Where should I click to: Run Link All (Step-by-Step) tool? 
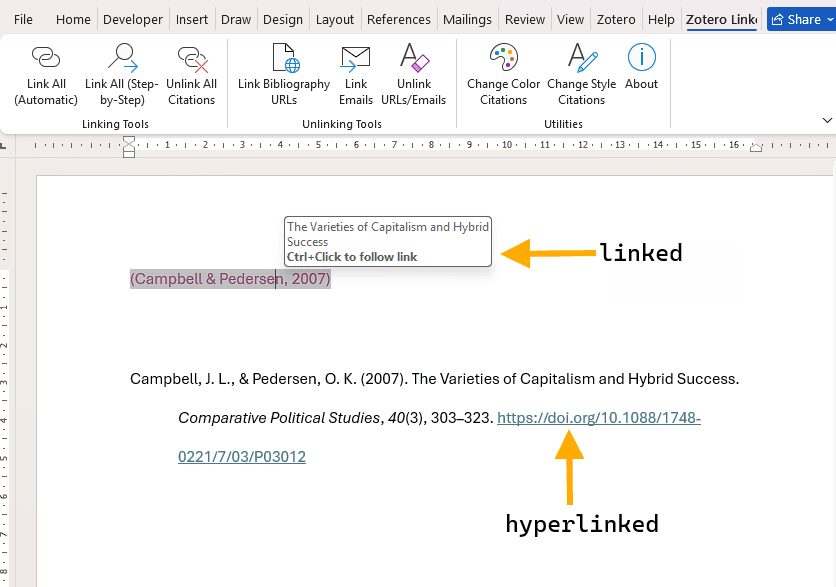[x=122, y=60]
